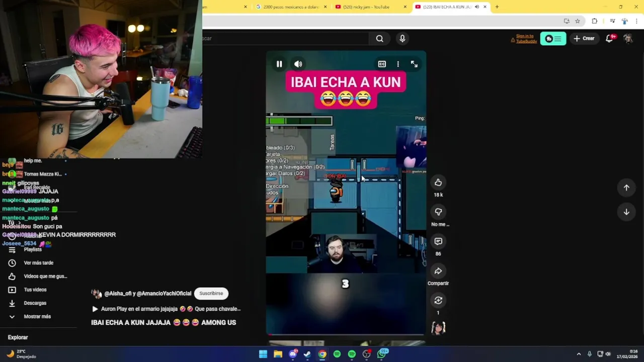Mute the Shorts video volume
The width and height of the screenshot is (644, 362).
coord(298,64)
